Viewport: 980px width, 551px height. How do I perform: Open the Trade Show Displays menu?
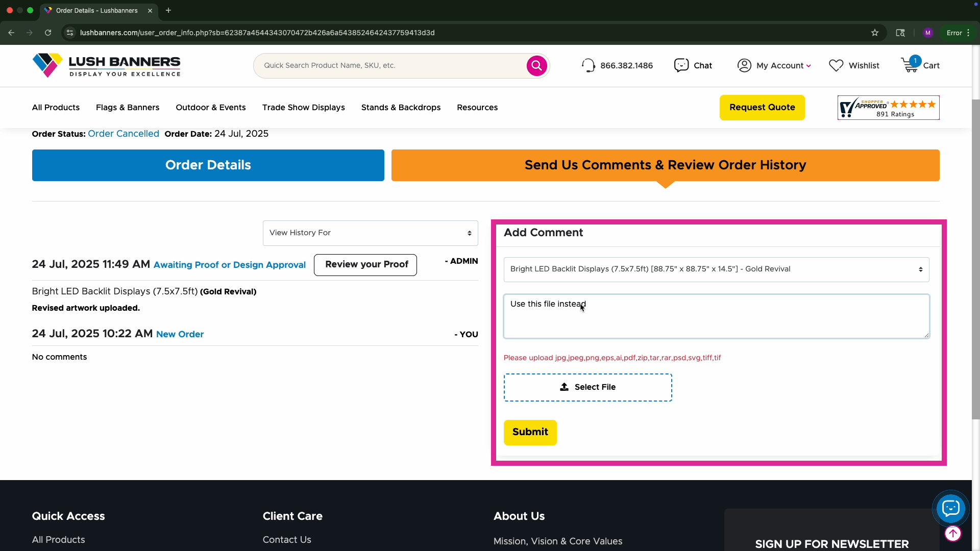[303, 108]
